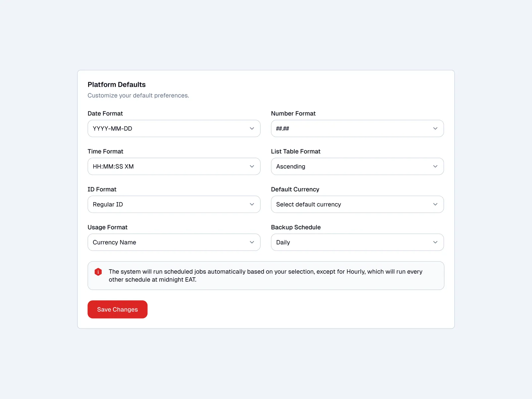Click the Backup Schedule chevron arrow
Image resolution: width=532 pixels, height=399 pixels.
point(435,242)
